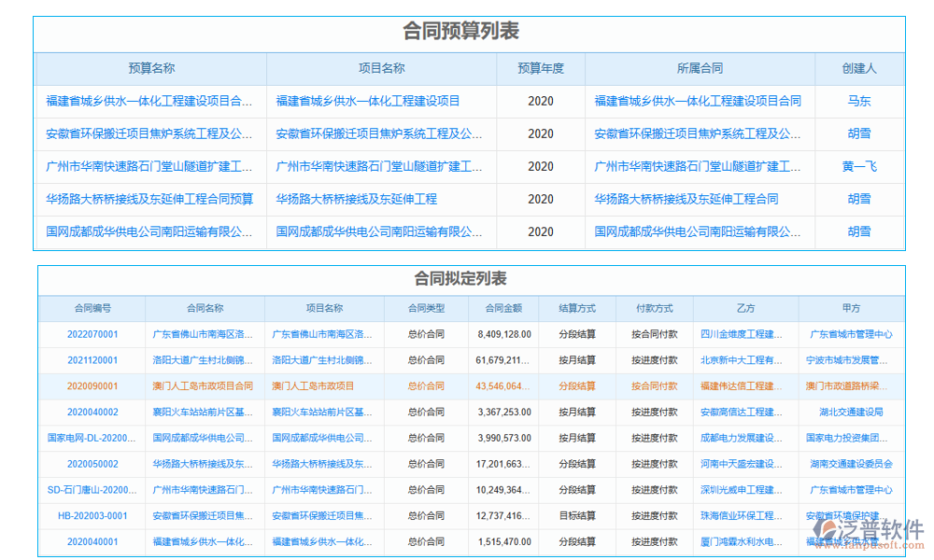Open 安徽省环保搬迁项目焦炉系统工程 budget entry
Viewport: 934px width, 560px height.
click(150, 133)
